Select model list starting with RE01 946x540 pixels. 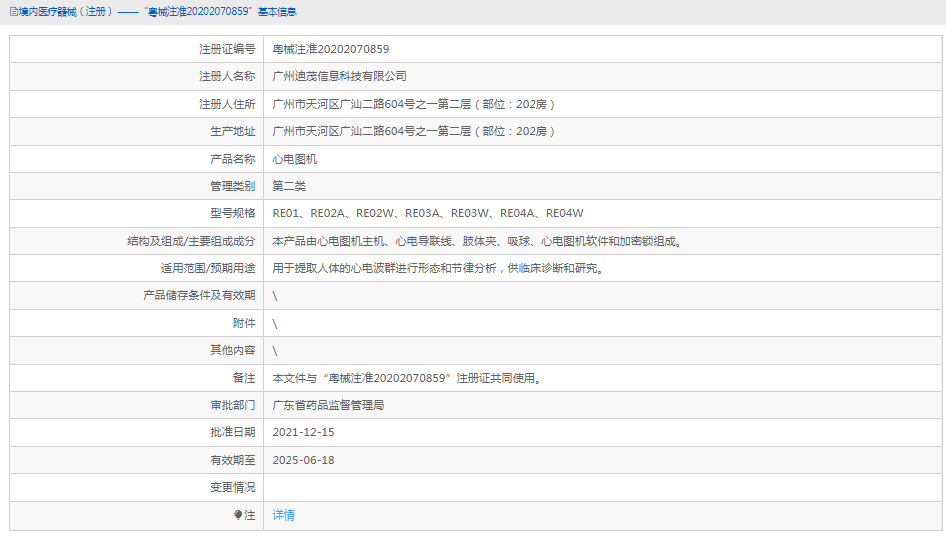pos(428,214)
